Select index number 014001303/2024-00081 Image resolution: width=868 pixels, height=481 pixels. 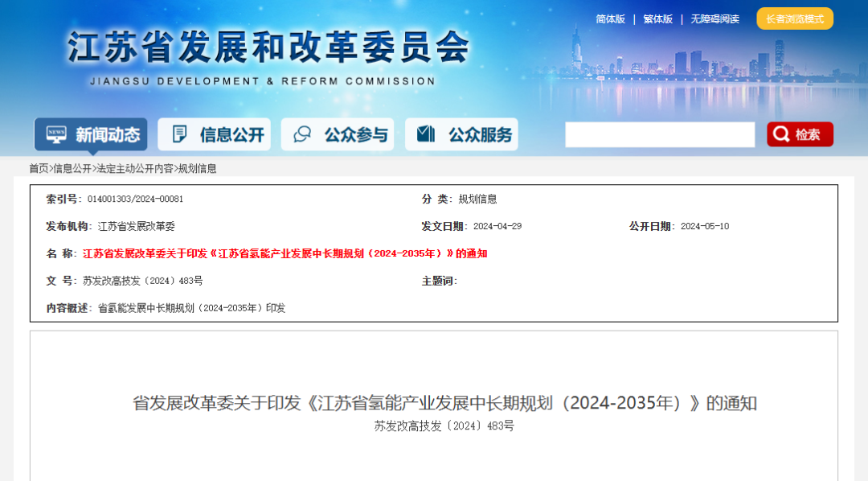tap(135, 199)
